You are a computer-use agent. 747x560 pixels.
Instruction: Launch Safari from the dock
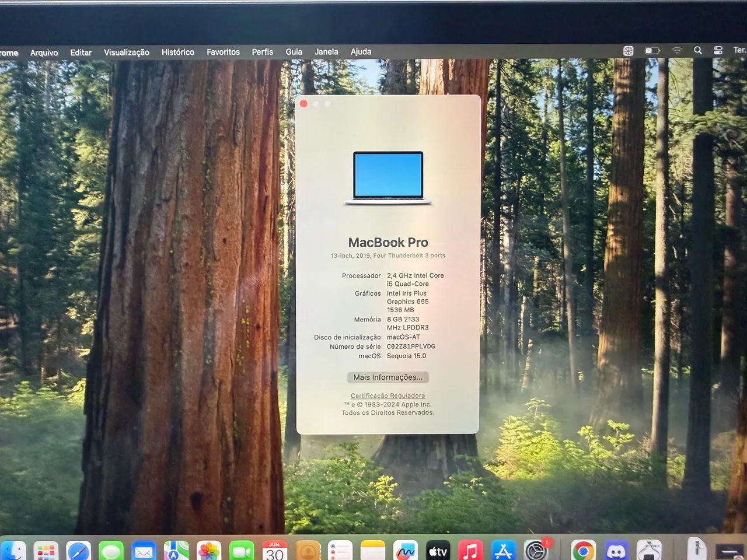pyautogui.click(x=78, y=551)
